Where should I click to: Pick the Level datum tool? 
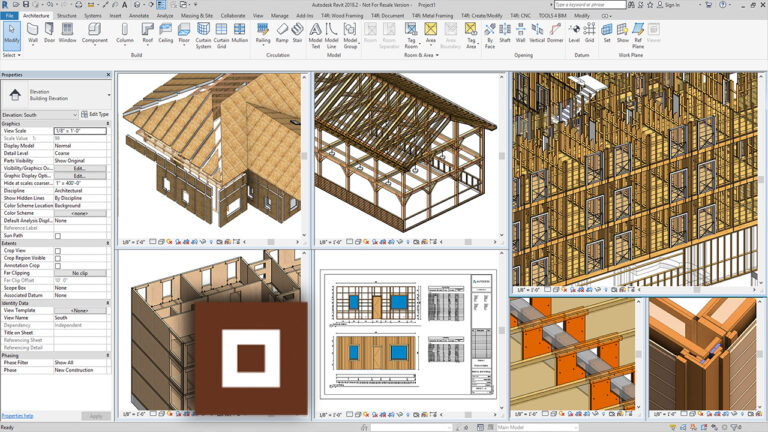[574, 33]
